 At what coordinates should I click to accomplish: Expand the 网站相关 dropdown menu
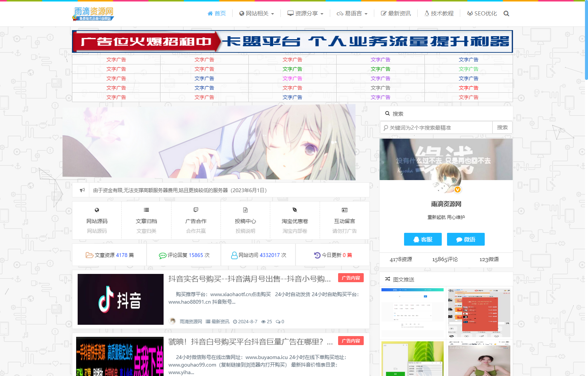tap(257, 14)
